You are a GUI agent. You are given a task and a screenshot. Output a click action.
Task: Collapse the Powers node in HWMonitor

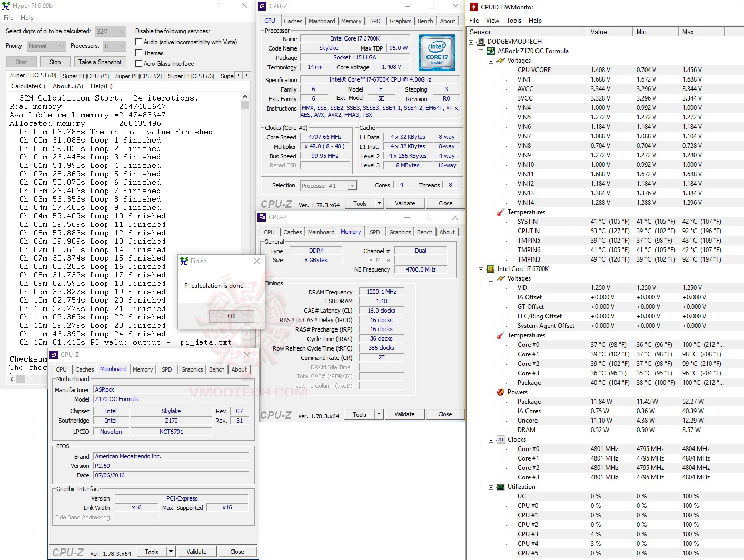[491, 392]
